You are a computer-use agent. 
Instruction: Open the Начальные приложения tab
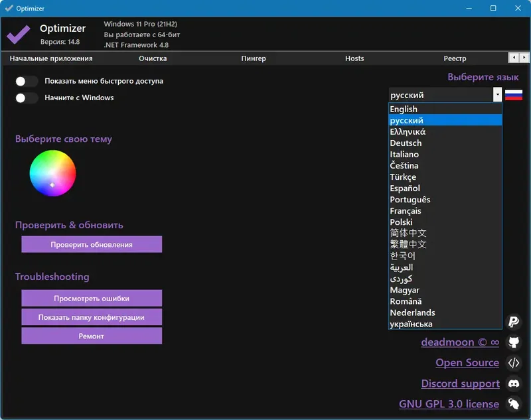(x=51, y=58)
